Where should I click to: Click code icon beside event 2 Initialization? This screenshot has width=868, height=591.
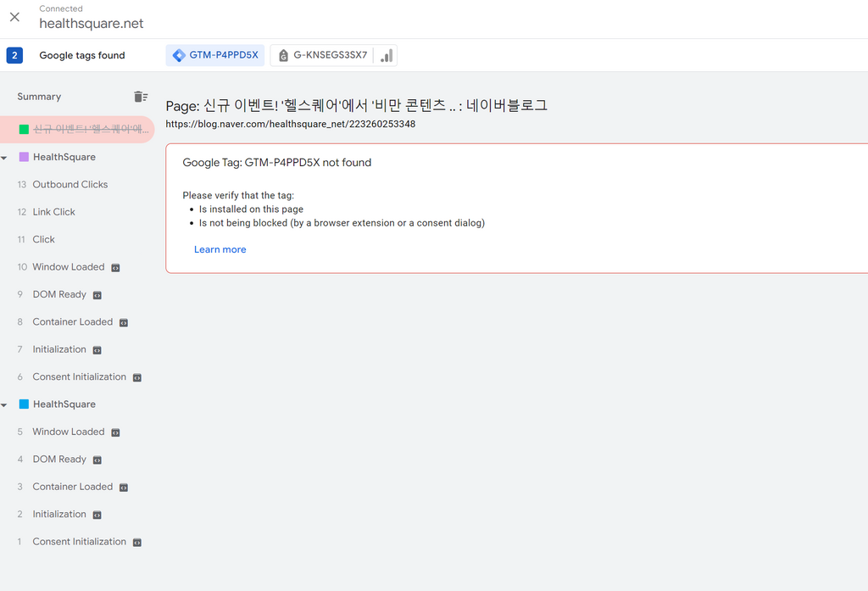[x=97, y=516]
